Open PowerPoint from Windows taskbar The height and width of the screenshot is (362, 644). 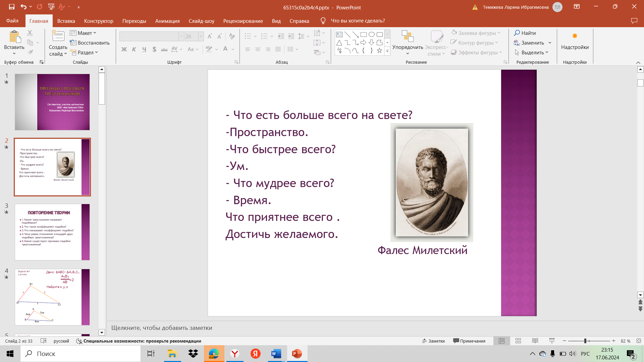[x=297, y=354]
